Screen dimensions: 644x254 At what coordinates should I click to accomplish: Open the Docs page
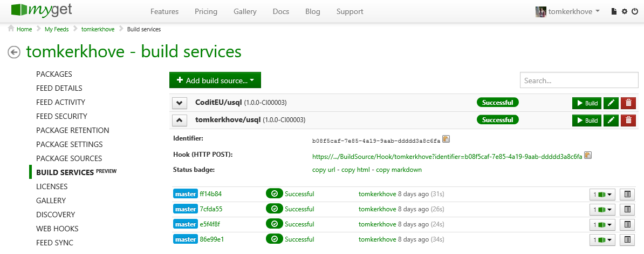281,11
